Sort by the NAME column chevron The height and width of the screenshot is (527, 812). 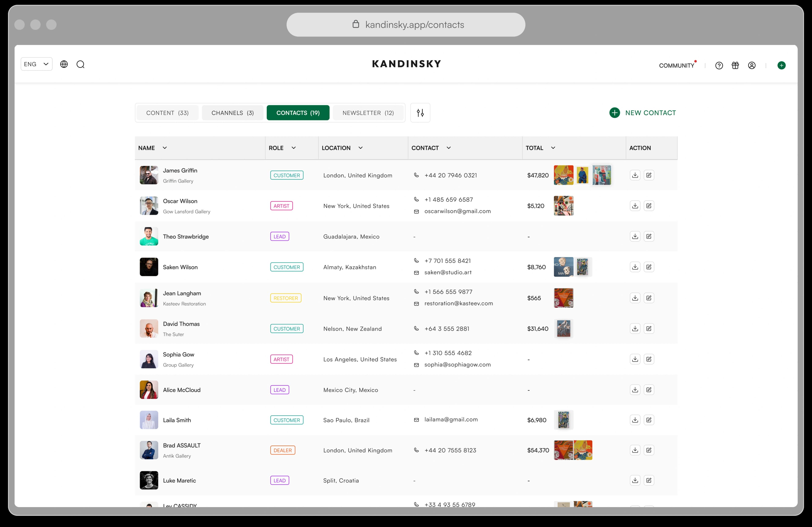165,148
